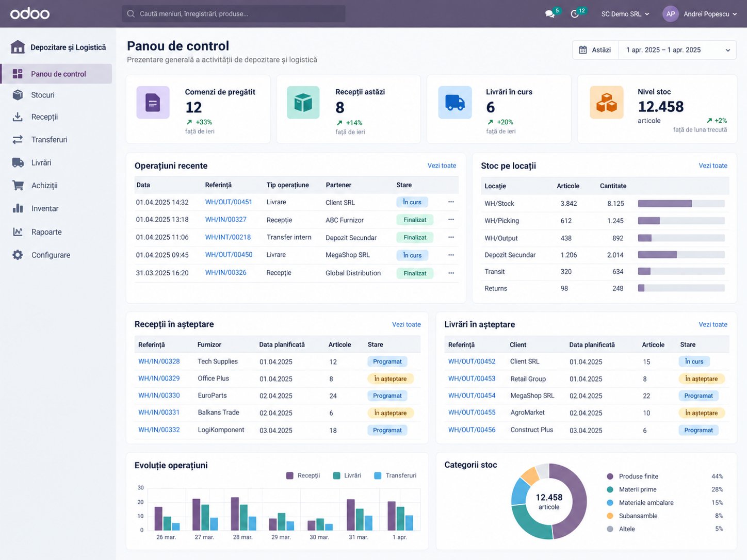
Task: Open row options for WH/OUT/00451
Action: click(451, 202)
